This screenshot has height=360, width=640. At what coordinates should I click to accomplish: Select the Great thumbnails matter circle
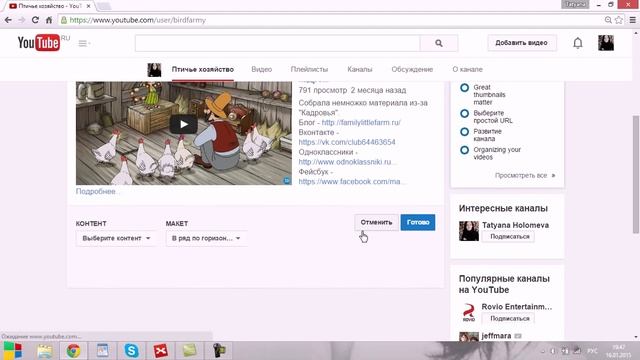pos(464,87)
